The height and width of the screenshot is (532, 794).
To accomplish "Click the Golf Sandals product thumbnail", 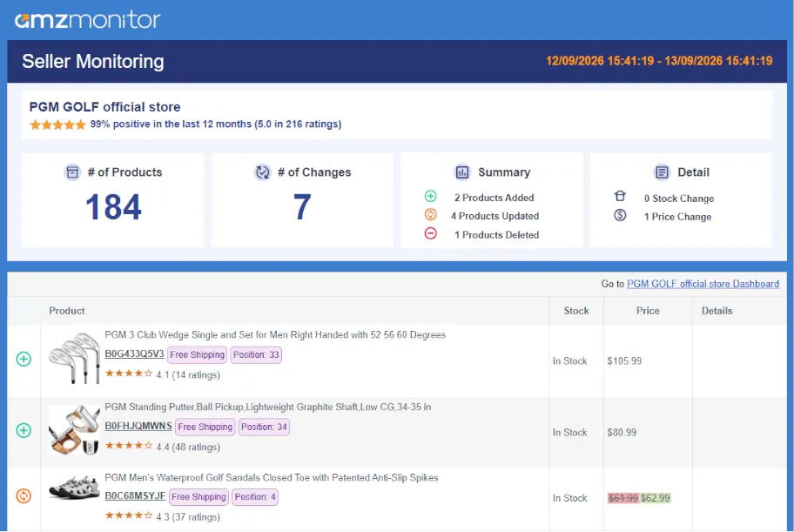I will tap(74, 488).
